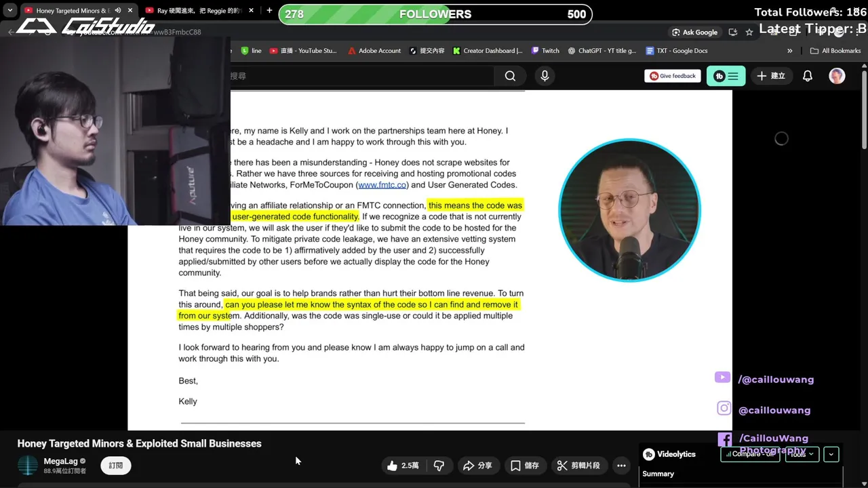Image resolution: width=868 pixels, height=488 pixels.
Task: Like the video with thumbs-up
Action: pyautogui.click(x=403, y=466)
